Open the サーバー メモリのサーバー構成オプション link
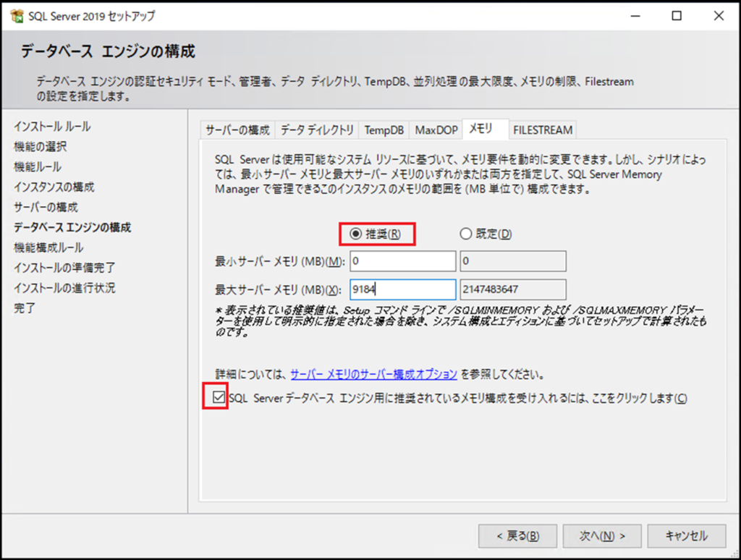 pos(374,374)
